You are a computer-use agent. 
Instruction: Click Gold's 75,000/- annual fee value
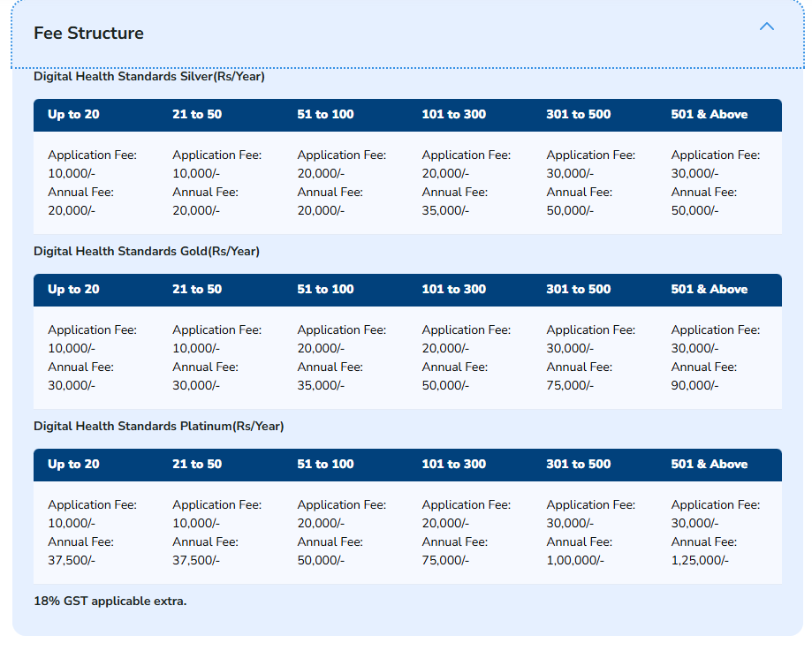pos(570,385)
